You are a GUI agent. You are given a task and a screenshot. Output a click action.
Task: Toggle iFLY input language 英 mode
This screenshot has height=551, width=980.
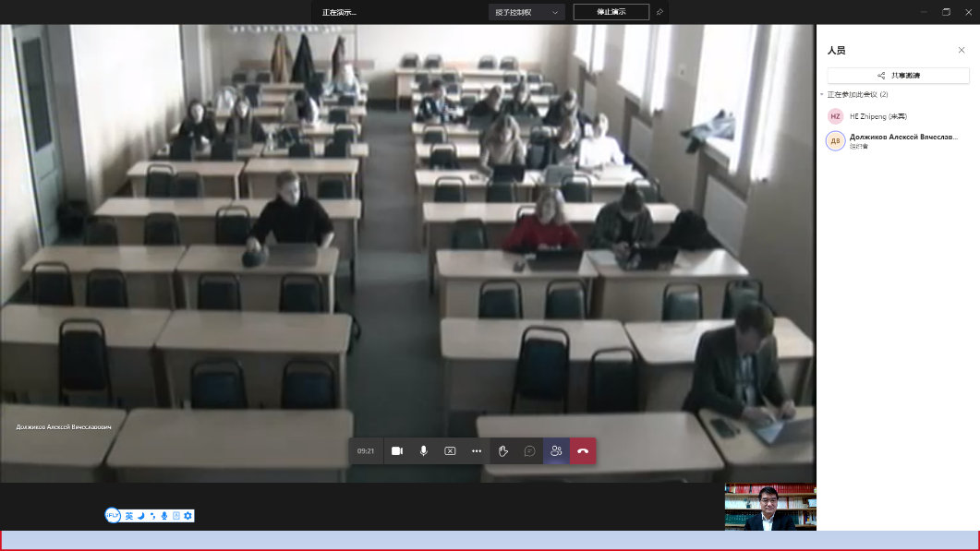click(x=129, y=515)
